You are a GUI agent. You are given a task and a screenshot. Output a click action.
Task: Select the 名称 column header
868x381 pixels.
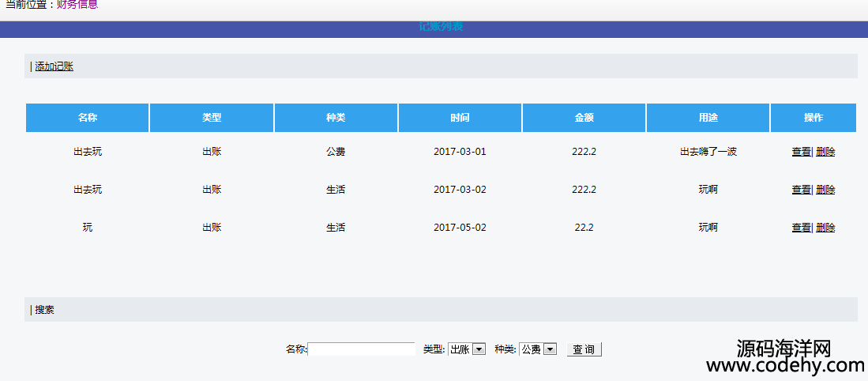point(88,118)
